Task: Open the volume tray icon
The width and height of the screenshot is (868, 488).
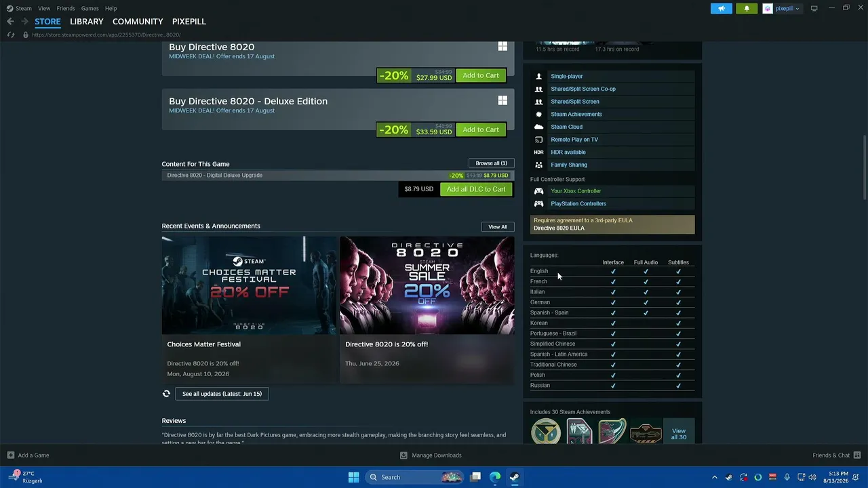Action: coord(812,477)
